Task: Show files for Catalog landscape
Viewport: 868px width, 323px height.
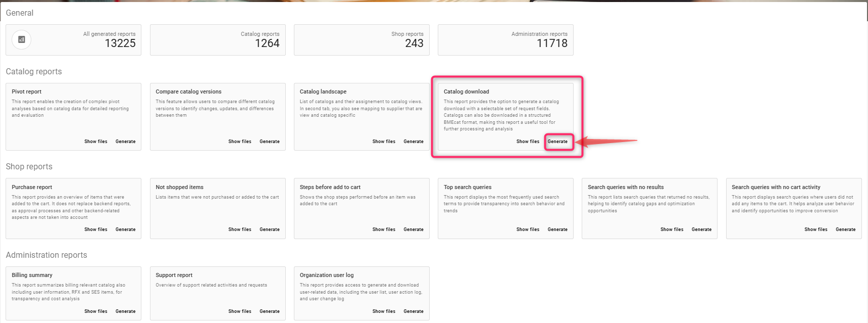Action: tap(384, 142)
